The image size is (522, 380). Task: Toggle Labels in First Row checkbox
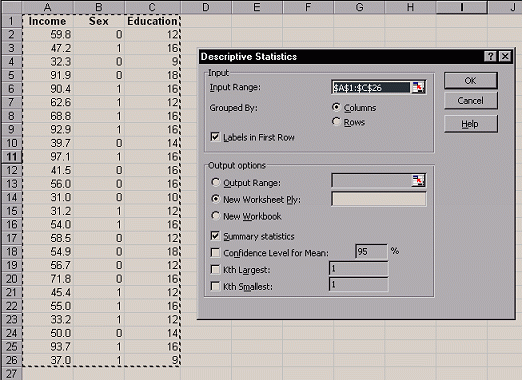click(x=215, y=137)
